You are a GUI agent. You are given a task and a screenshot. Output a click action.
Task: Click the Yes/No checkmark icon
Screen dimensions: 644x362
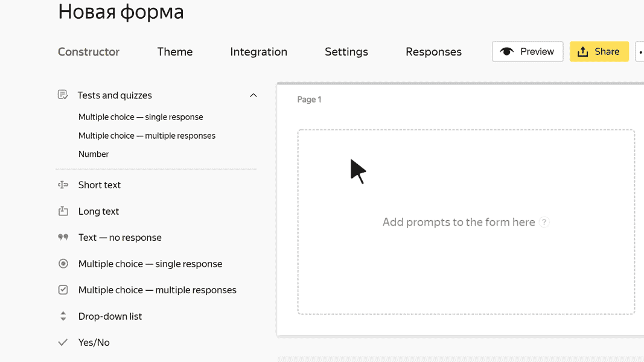63,342
